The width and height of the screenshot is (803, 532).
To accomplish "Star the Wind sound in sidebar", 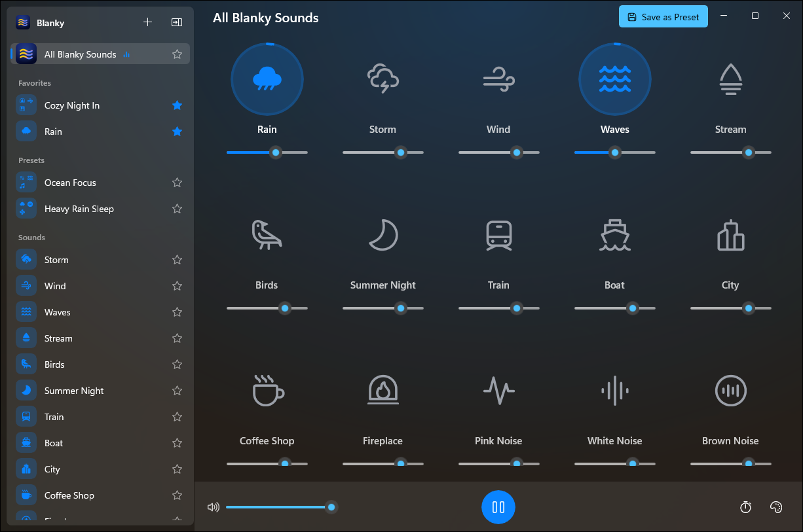I will click(177, 286).
